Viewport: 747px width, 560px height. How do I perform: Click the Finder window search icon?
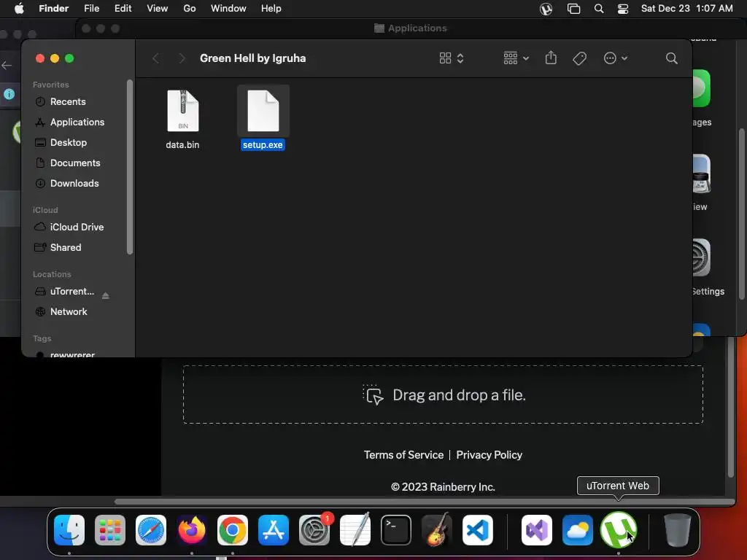672,58
